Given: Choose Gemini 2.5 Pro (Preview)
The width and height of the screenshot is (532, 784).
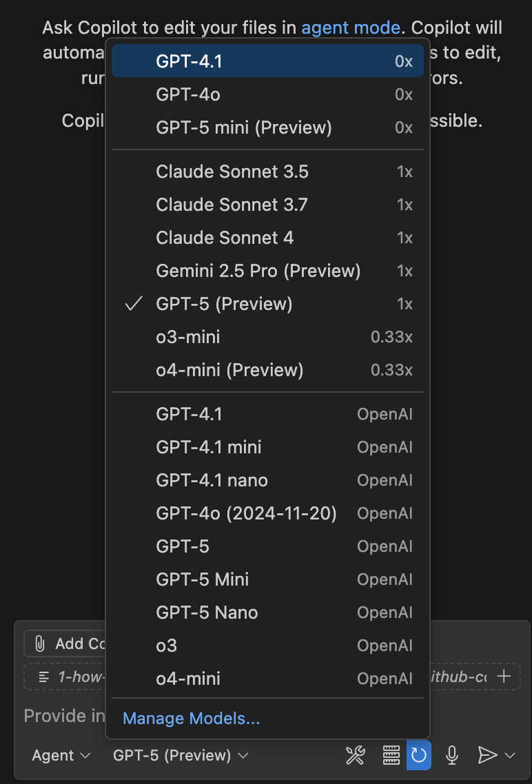Looking at the screenshot, I should (x=267, y=271).
